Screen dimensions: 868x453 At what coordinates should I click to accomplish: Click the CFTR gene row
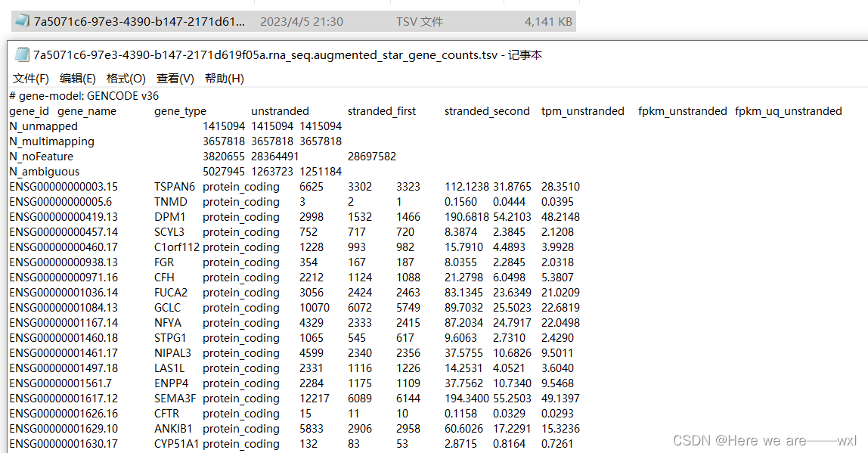pos(169,413)
